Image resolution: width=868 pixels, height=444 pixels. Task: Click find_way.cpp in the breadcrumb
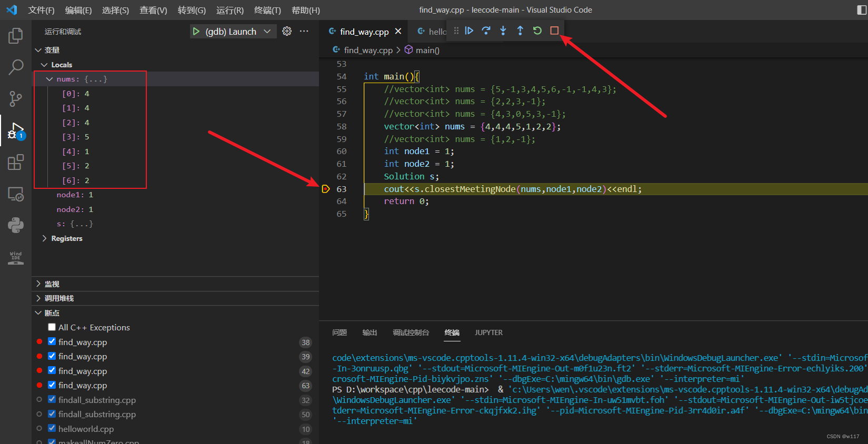(x=368, y=50)
